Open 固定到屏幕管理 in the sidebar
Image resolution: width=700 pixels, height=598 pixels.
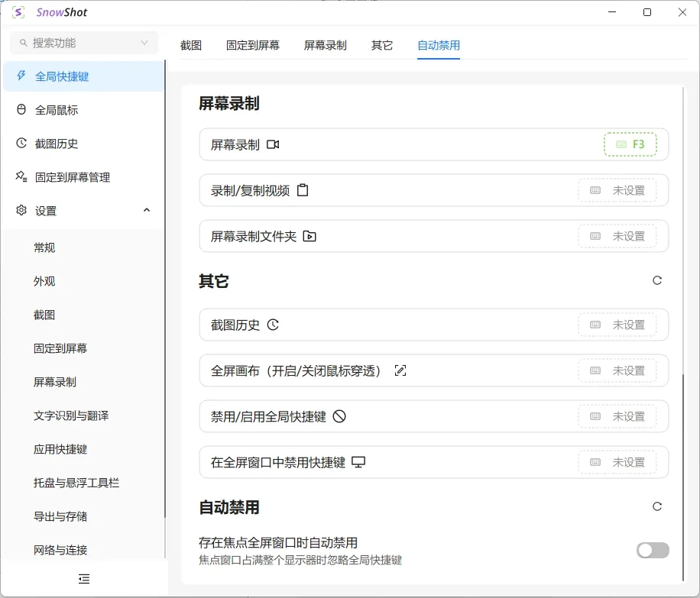(84, 176)
